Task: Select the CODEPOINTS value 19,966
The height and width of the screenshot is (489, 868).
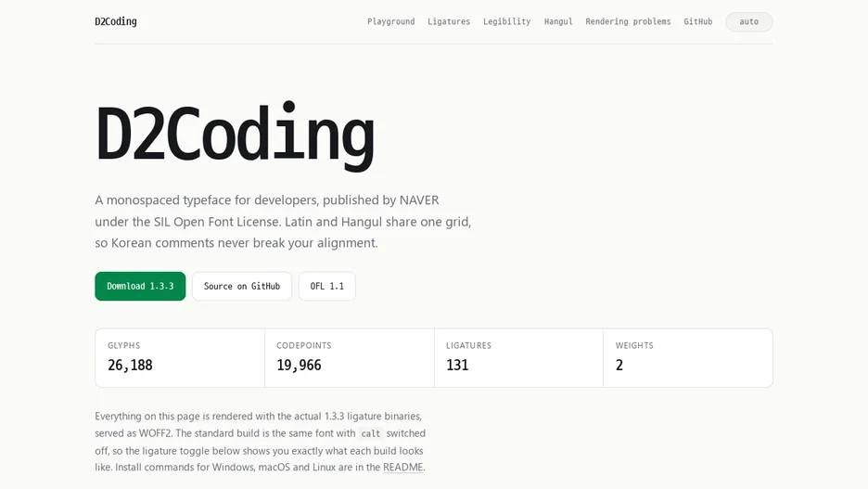Action: point(299,365)
